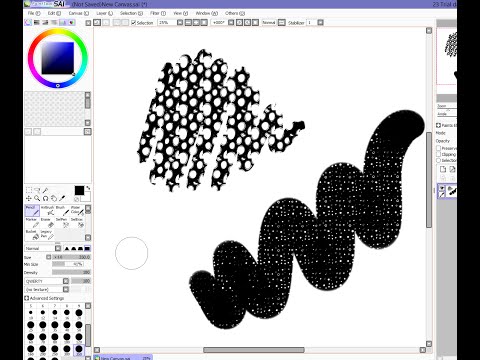
Task: Select the Pencil tool
Action: tap(32, 211)
